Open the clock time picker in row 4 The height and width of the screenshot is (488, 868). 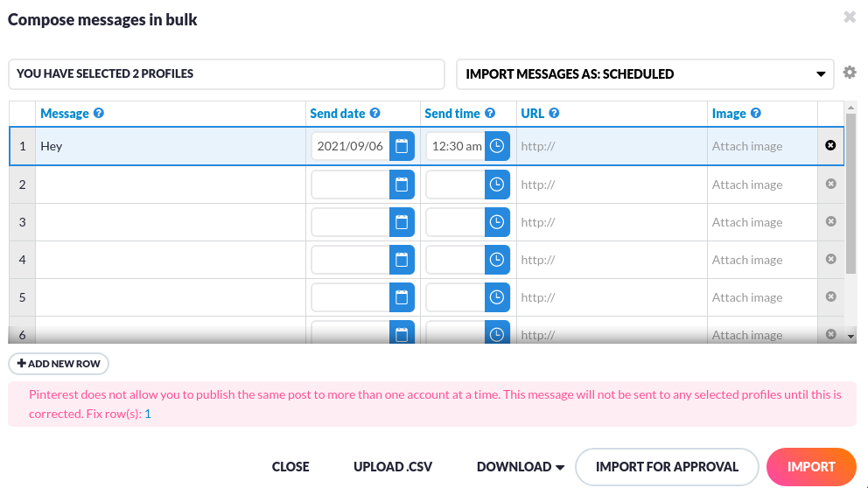point(497,260)
